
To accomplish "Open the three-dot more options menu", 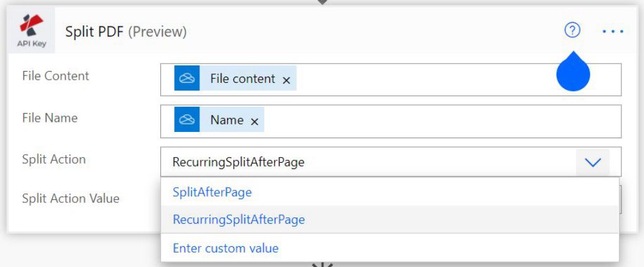I will coord(613,31).
